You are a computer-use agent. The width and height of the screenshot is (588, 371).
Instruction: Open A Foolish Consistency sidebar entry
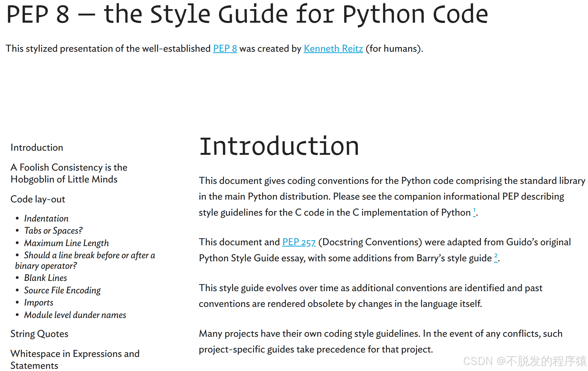pyautogui.click(x=69, y=173)
